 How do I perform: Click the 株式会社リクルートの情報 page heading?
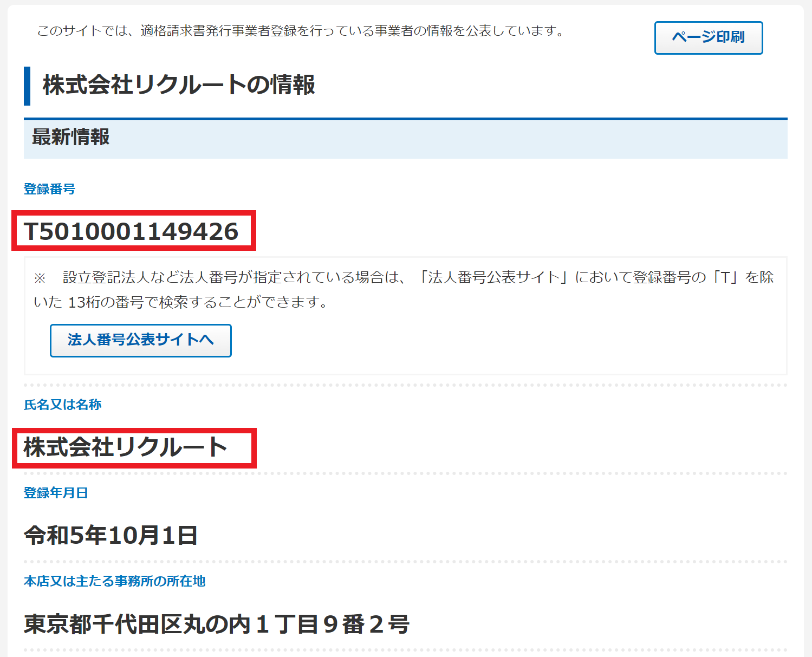(x=179, y=85)
